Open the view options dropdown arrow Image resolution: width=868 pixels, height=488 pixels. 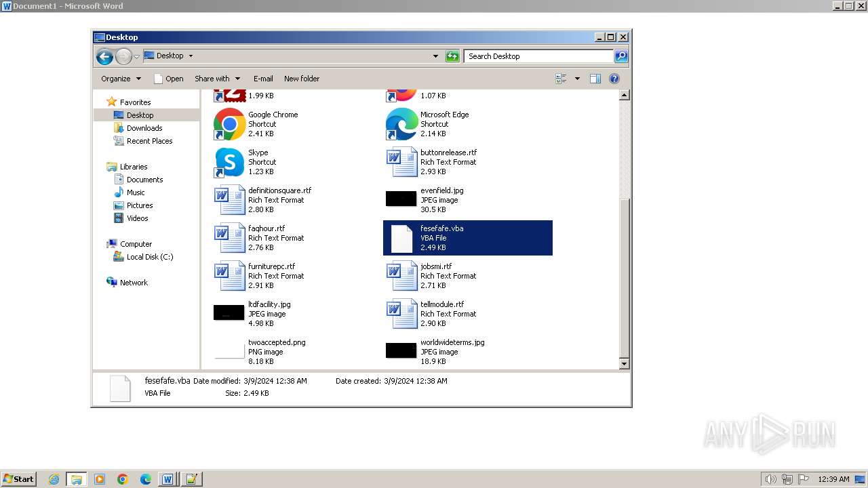[577, 79]
